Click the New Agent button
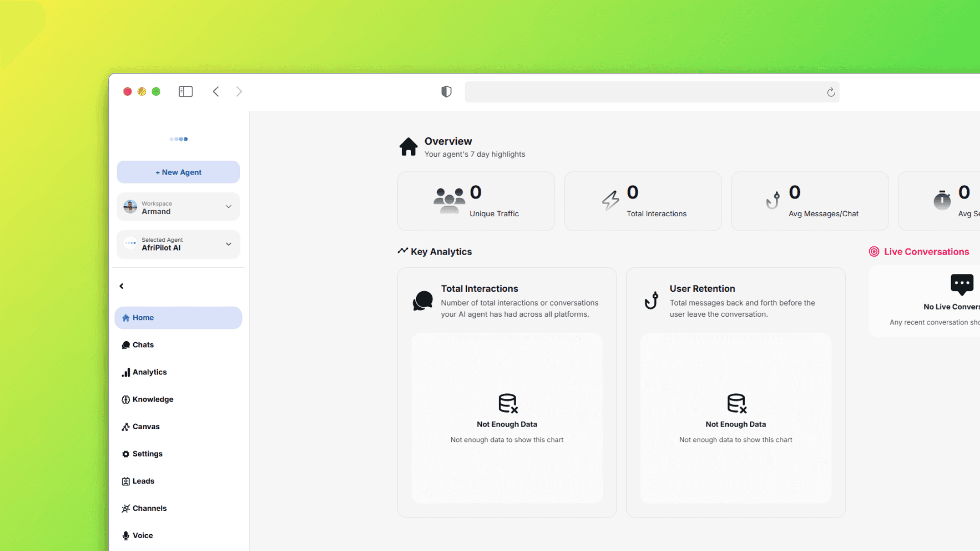Screen dimensions: 980x551 pos(178,172)
